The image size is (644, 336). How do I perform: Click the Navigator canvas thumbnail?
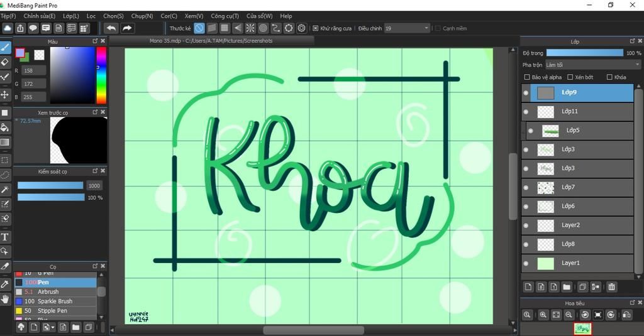(x=582, y=328)
